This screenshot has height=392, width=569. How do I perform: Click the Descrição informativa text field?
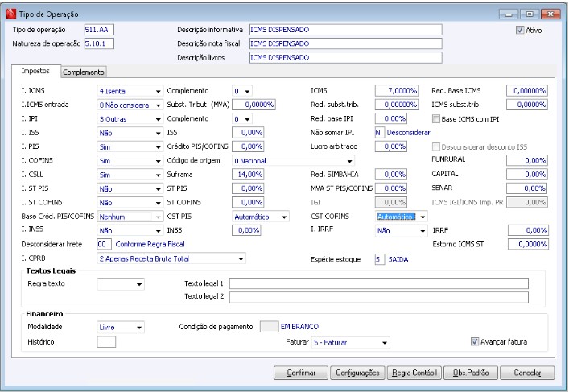pos(344,30)
